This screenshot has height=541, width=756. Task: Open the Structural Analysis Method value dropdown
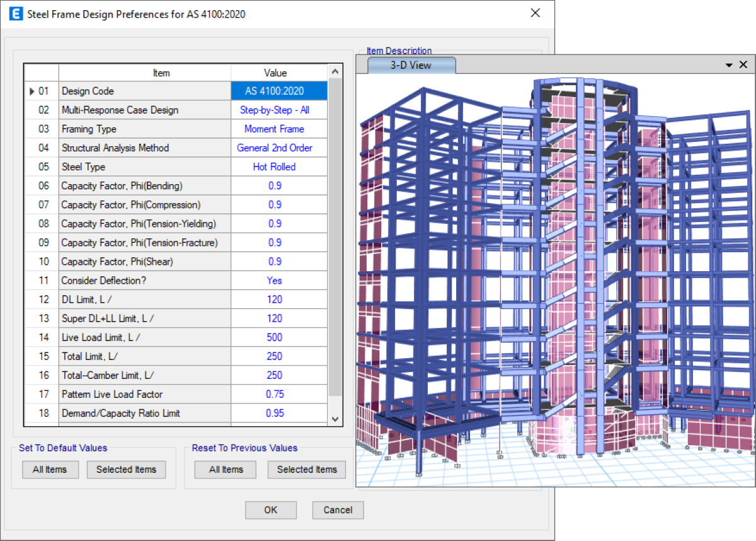click(x=280, y=148)
